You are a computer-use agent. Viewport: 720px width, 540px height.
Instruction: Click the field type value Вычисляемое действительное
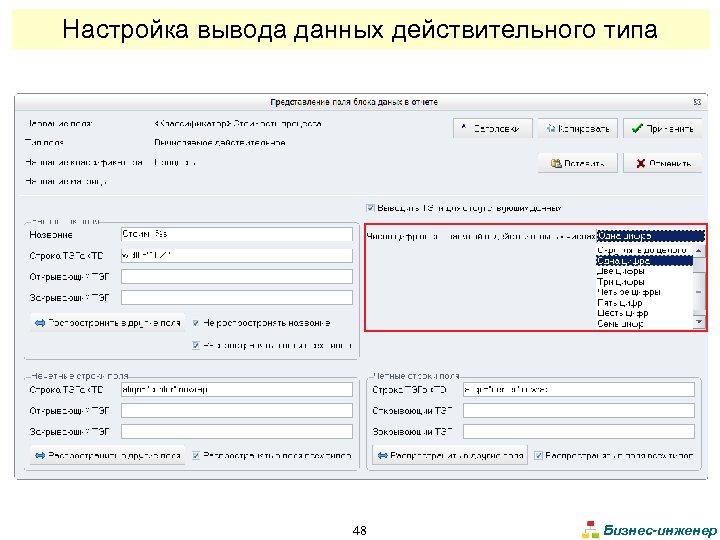point(220,143)
